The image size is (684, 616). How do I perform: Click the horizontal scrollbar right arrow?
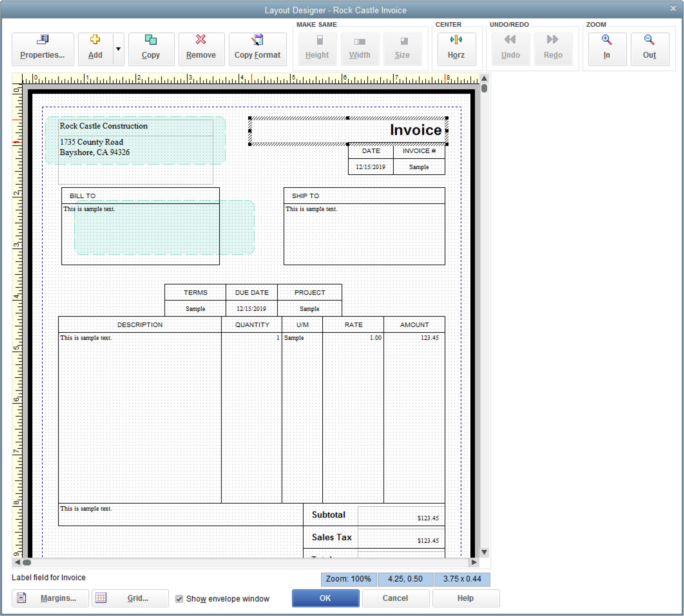(x=474, y=562)
